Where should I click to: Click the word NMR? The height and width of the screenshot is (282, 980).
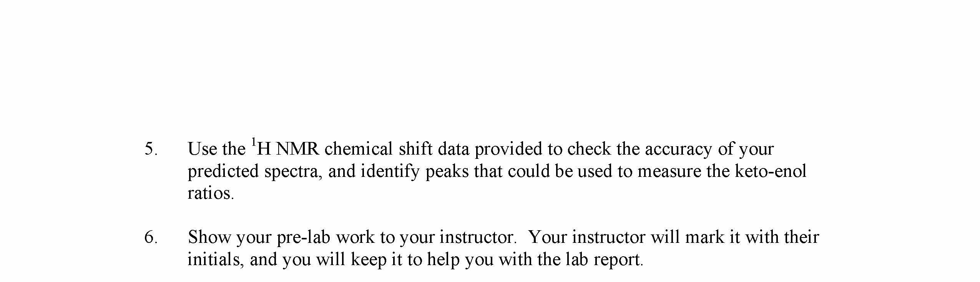point(297,149)
